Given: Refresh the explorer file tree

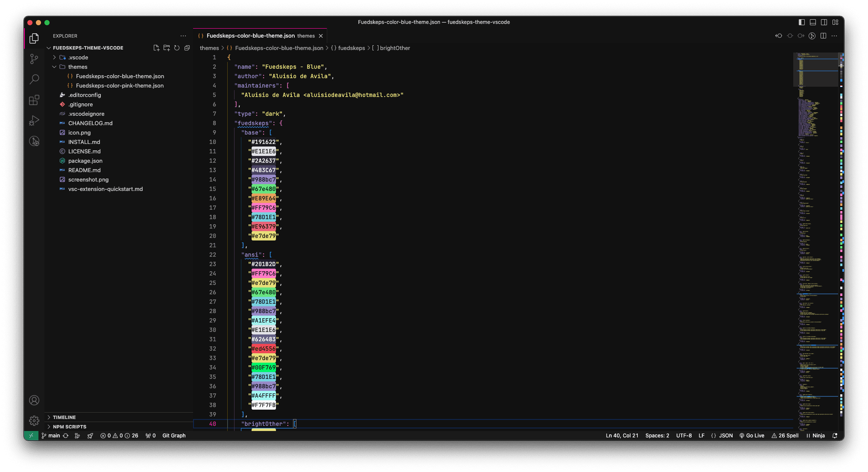Looking at the screenshot, I should coord(177,48).
